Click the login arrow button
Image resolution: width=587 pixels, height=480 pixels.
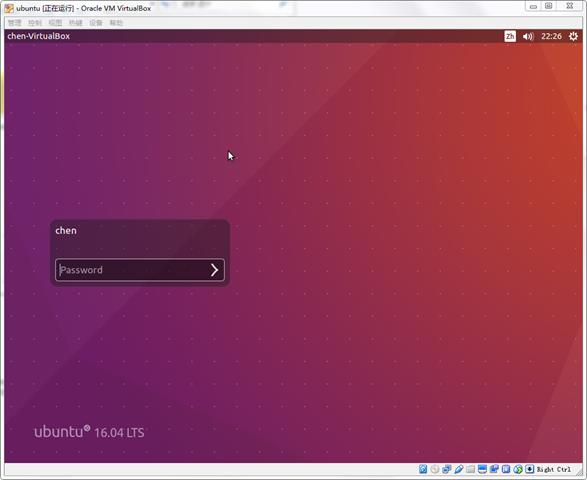(x=214, y=270)
